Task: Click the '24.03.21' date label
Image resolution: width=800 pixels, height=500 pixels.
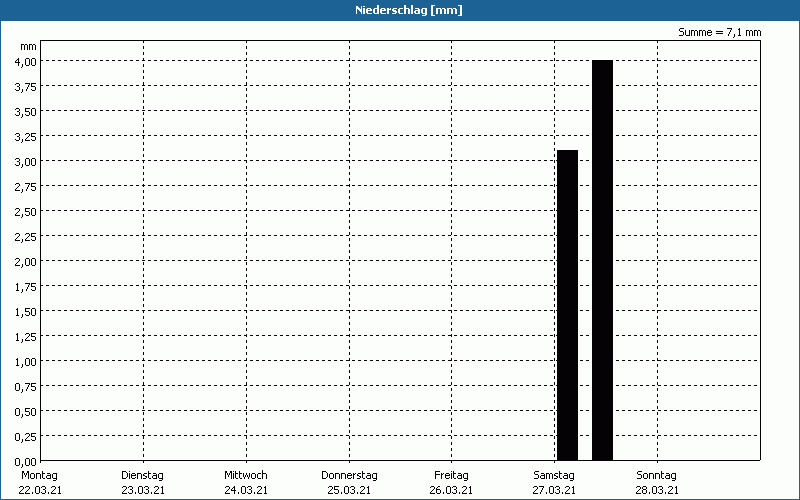Action: (246, 491)
